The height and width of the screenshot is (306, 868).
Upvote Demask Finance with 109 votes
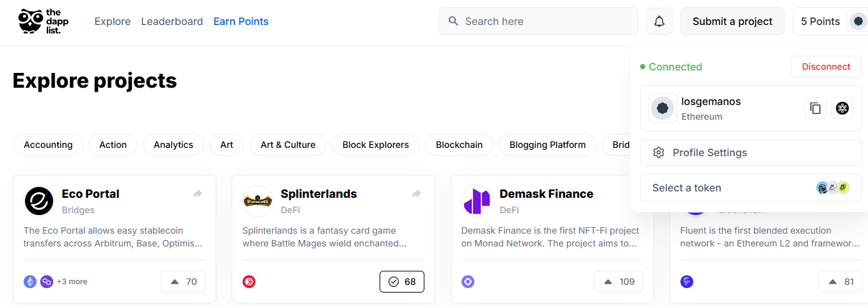click(x=618, y=282)
